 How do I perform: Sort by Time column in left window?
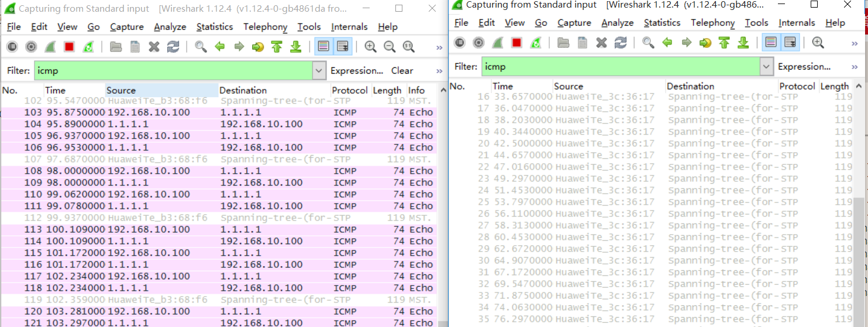(x=74, y=90)
